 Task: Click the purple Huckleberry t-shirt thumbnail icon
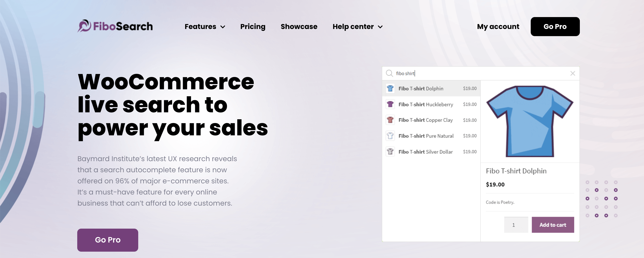(x=390, y=104)
